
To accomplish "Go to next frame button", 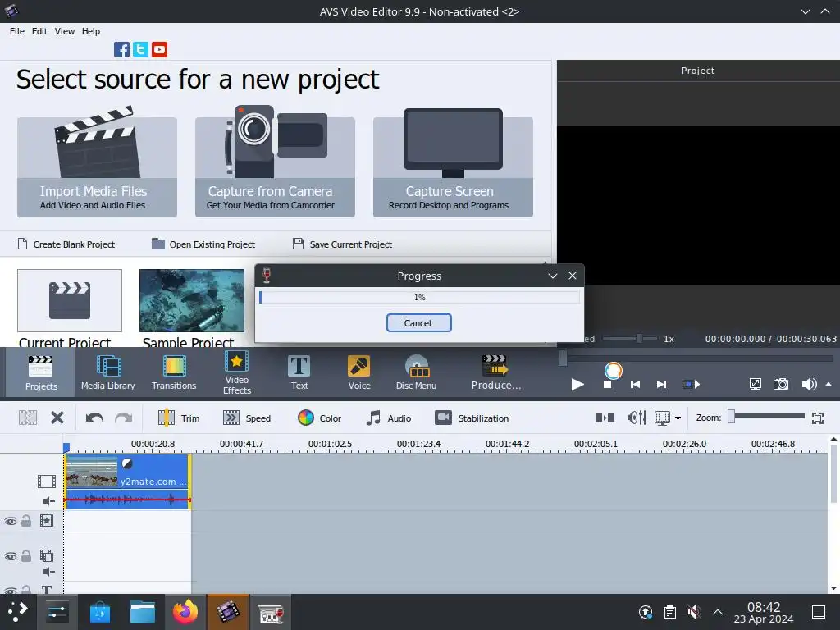I will pos(662,384).
